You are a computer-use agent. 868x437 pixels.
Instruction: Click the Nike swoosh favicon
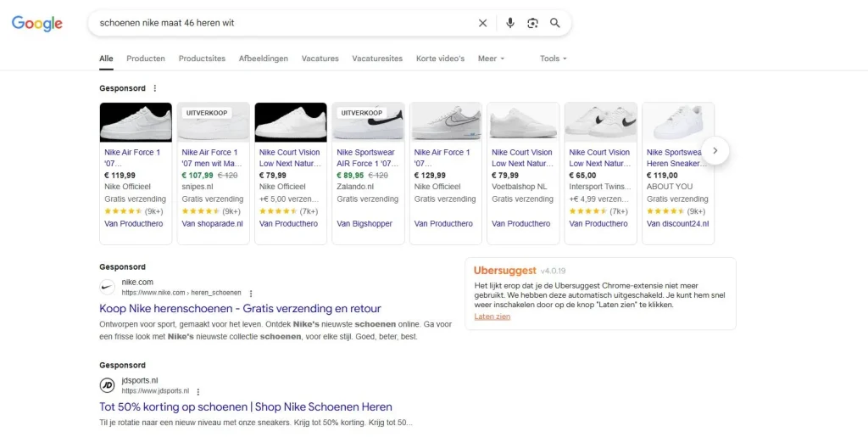(x=107, y=287)
